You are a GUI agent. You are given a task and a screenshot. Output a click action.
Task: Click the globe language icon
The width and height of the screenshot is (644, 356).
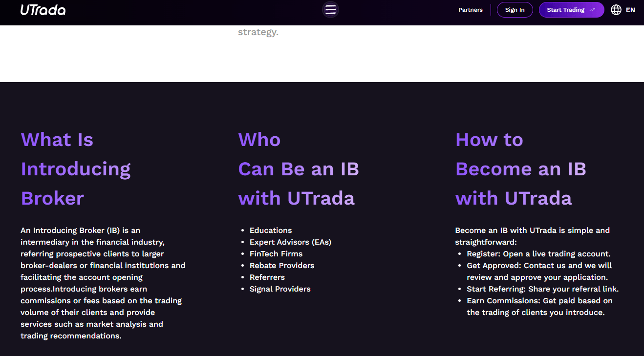(x=616, y=10)
